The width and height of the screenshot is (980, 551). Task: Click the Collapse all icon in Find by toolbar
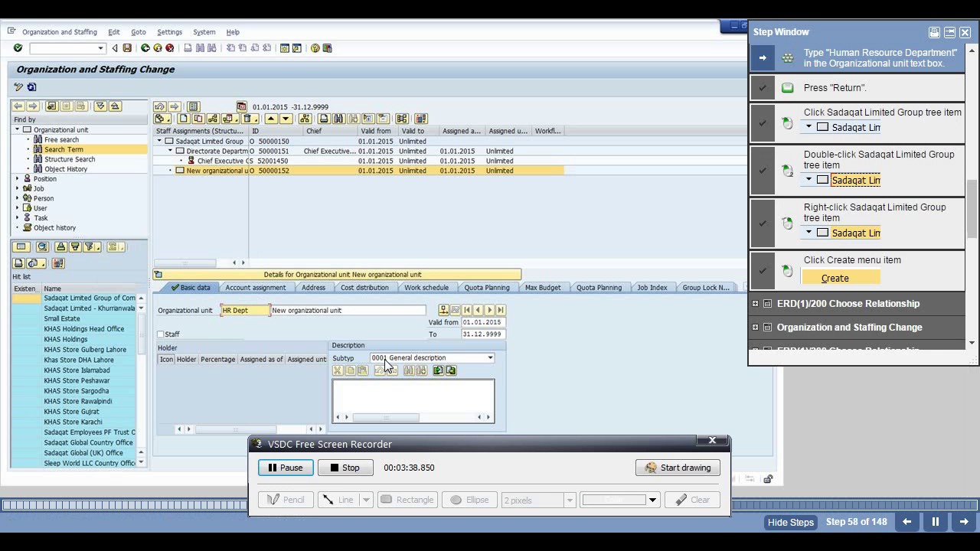tap(115, 106)
